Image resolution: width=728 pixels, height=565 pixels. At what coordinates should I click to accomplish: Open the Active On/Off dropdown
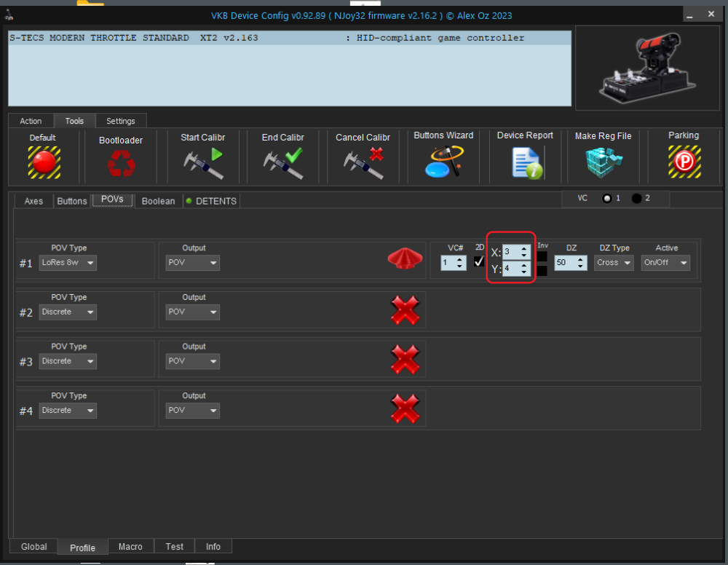[x=665, y=263]
